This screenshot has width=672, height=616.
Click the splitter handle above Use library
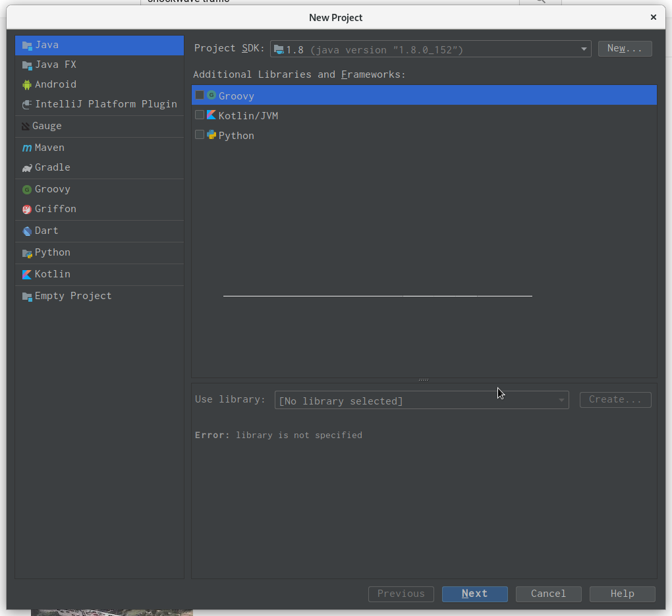[424, 379]
